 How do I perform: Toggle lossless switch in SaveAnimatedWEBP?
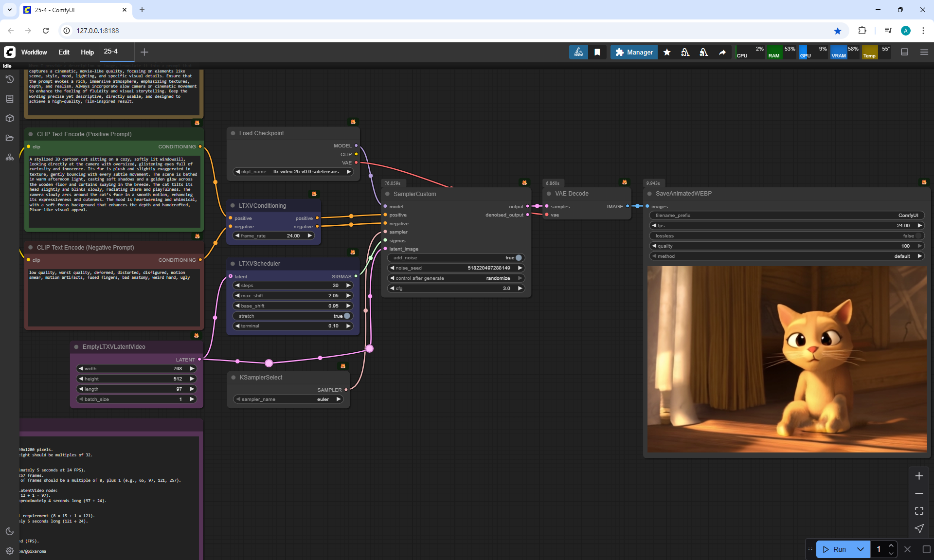click(x=918, y=236)
